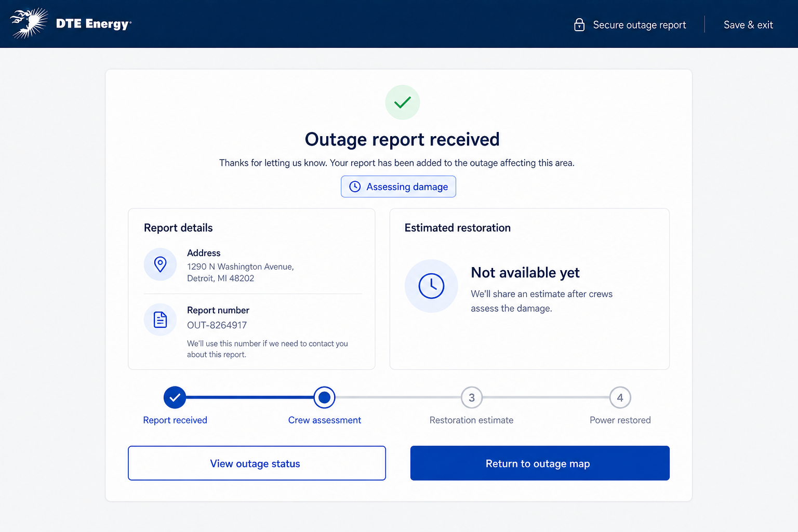Click the DTE Energy wordmark text
The height and width of the screenshot is (532, 798).
click(x=94, y=24)
